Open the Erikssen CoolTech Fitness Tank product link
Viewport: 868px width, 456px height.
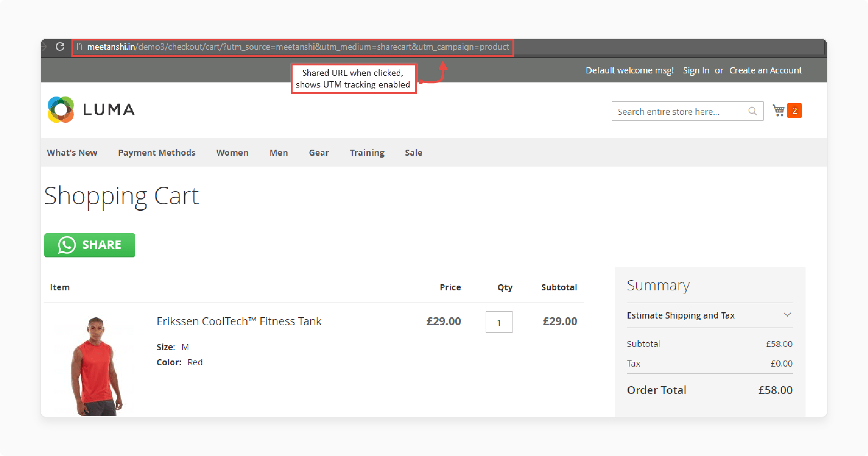(239, 321)
